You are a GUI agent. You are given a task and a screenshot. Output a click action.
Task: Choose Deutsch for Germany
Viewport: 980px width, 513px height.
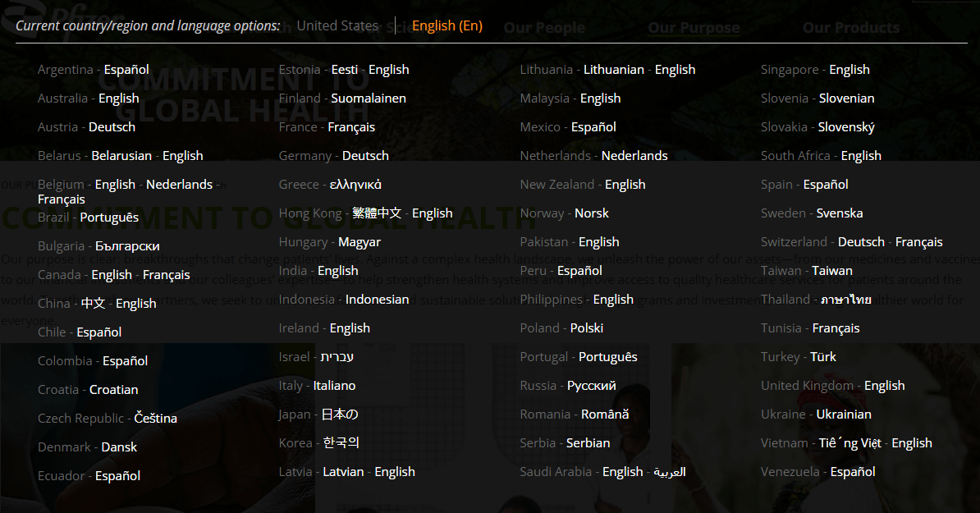tap(365, 156)
